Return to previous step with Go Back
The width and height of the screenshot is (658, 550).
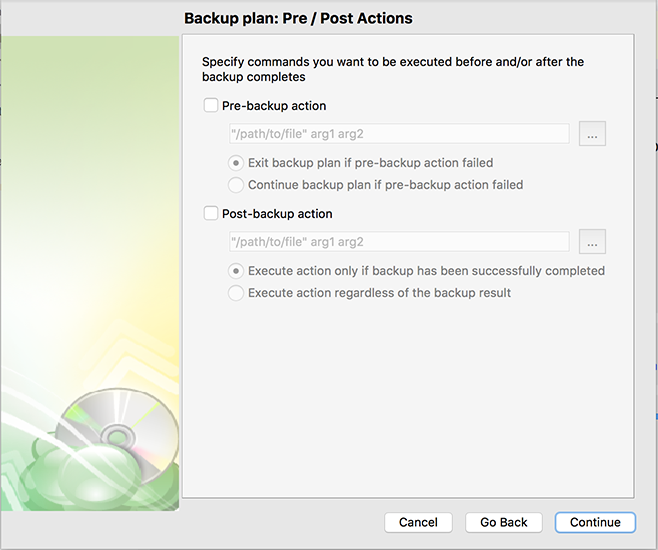pos(504,522)
